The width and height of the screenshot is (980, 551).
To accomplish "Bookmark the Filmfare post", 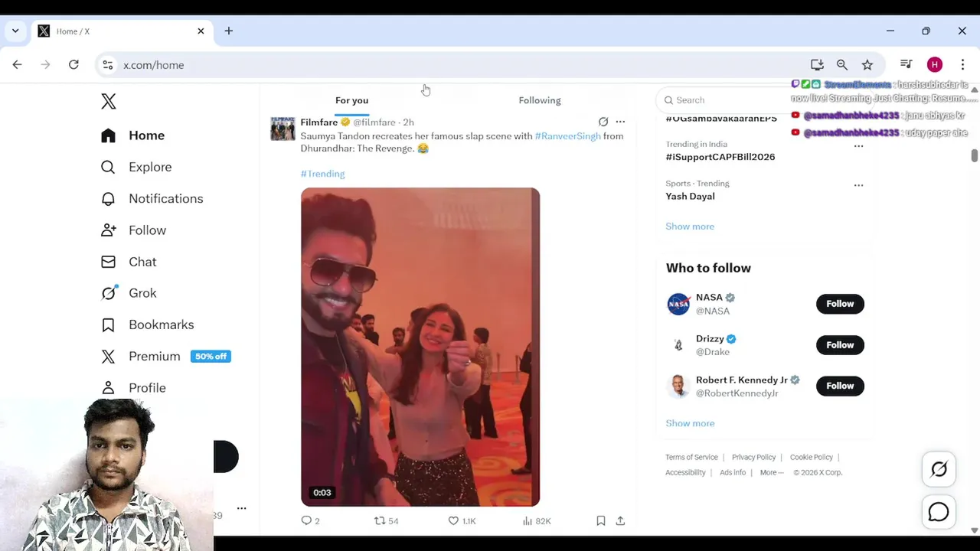I will pyautogui.click(x=601, y=521).
